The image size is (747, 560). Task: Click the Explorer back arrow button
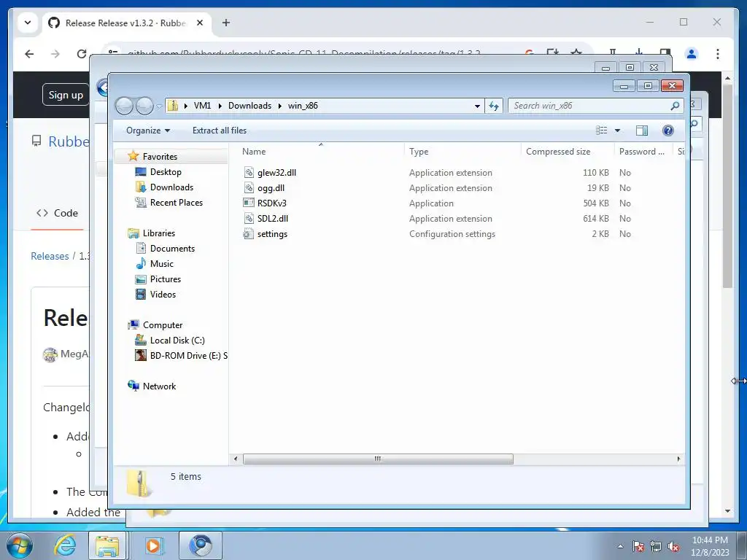[x=124, y=106]
